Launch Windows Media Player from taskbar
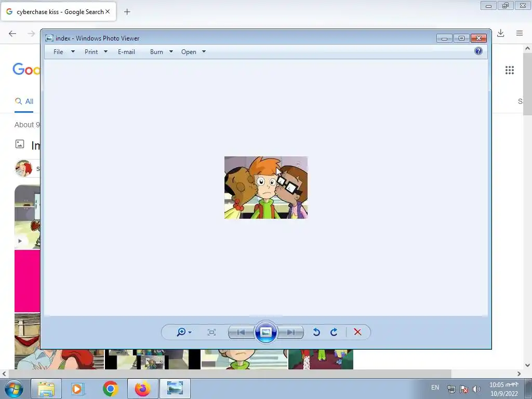The width and height of the screenshot is (532, 399). point(77,389)
